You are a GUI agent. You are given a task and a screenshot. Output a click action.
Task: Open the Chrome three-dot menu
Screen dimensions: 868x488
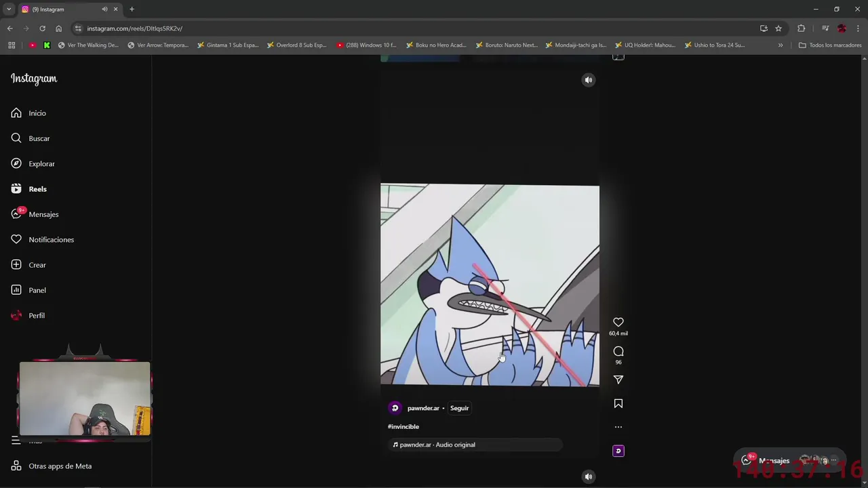(x=858, y=28)
